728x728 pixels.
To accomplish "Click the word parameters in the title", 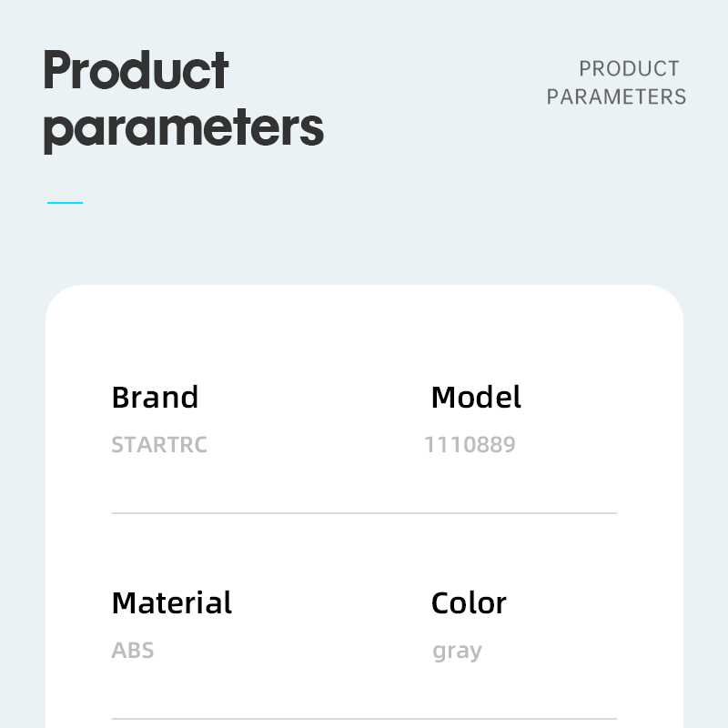I will click(184, 129).
